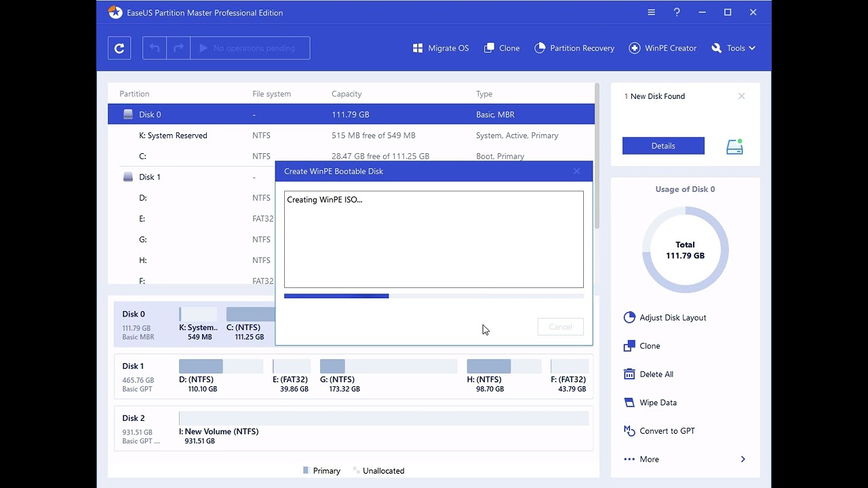The height and width of the screenshot is (488, 868).
Task: Open the Help question mark icon
Action: tap(677, 12)
